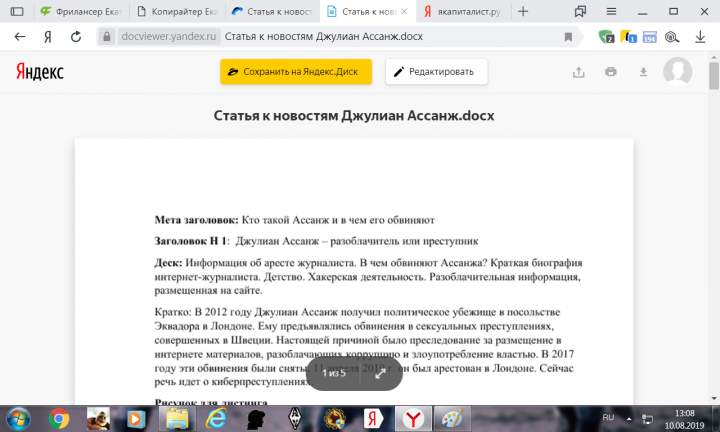Expand document to full screen
This screenshot has width=720, height=432.
point(380,374)
